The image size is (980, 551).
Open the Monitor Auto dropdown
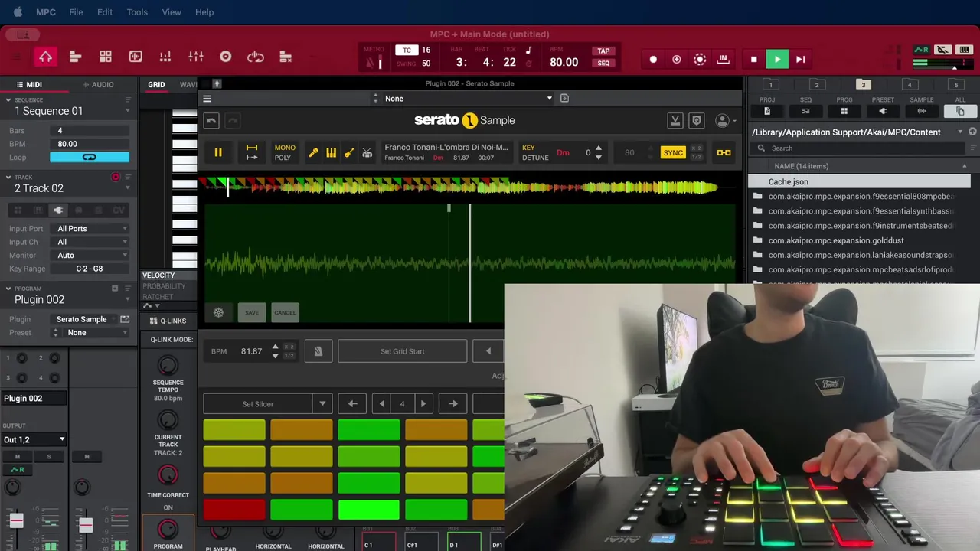coord(90,256)
